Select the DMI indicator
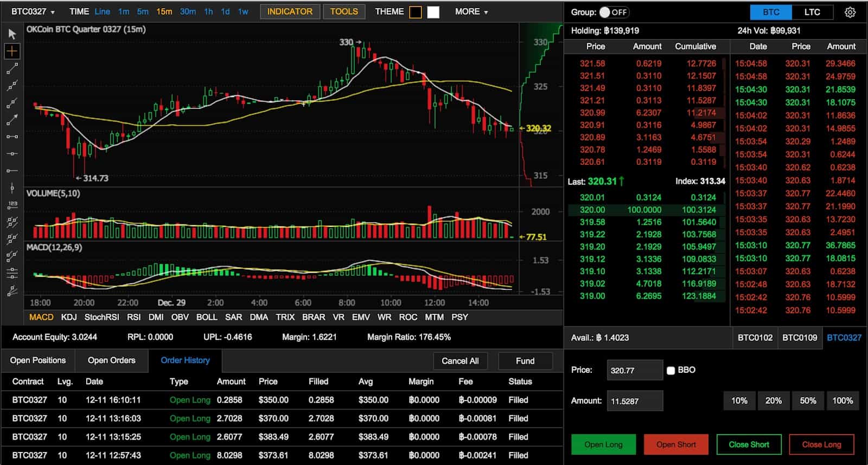868x465 pixels. point(156,317)
